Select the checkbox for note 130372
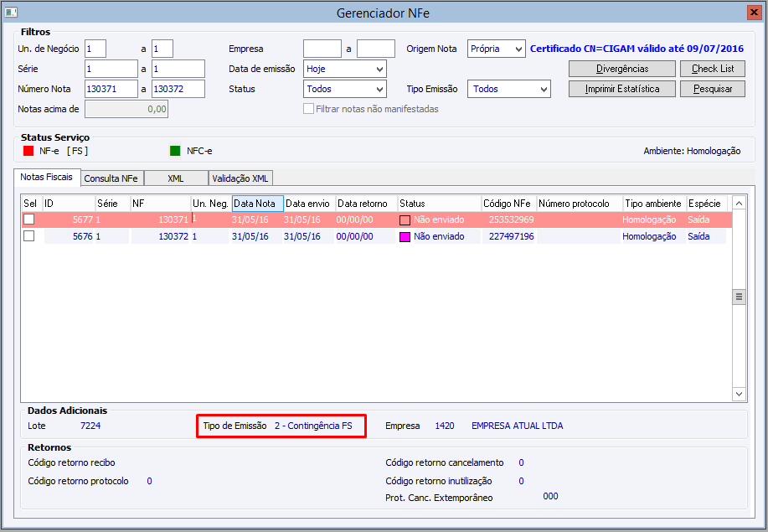 [29, 236]
